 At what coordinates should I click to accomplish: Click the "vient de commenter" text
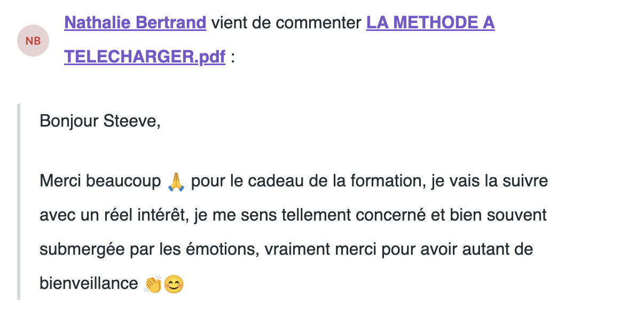pyautogui.click(x=286, y=23)
